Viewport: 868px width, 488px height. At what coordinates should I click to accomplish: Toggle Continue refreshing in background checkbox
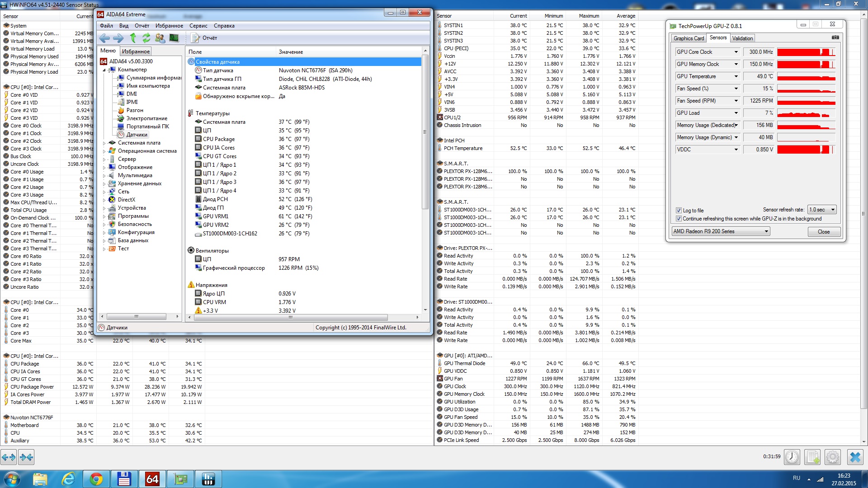tap(679, 219)
